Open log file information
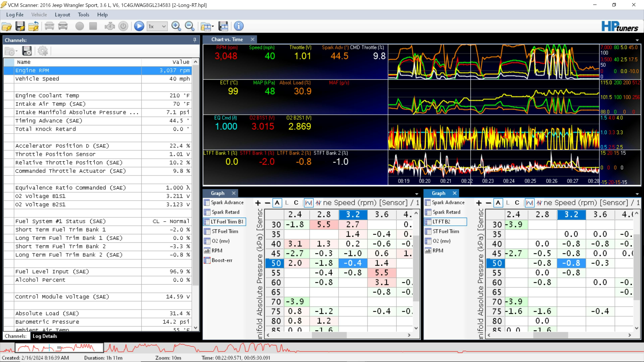 [239, 26]
